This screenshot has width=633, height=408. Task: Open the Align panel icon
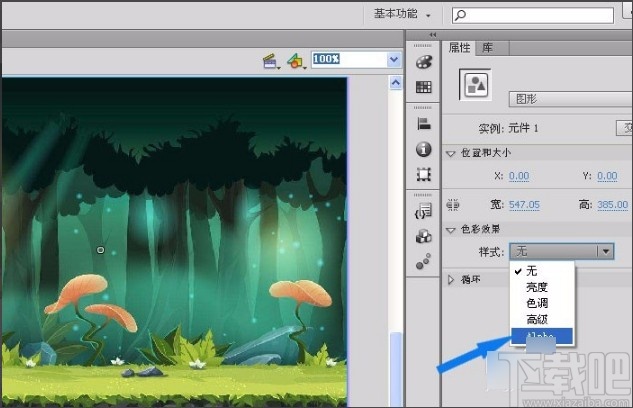(x=423, y=123)
